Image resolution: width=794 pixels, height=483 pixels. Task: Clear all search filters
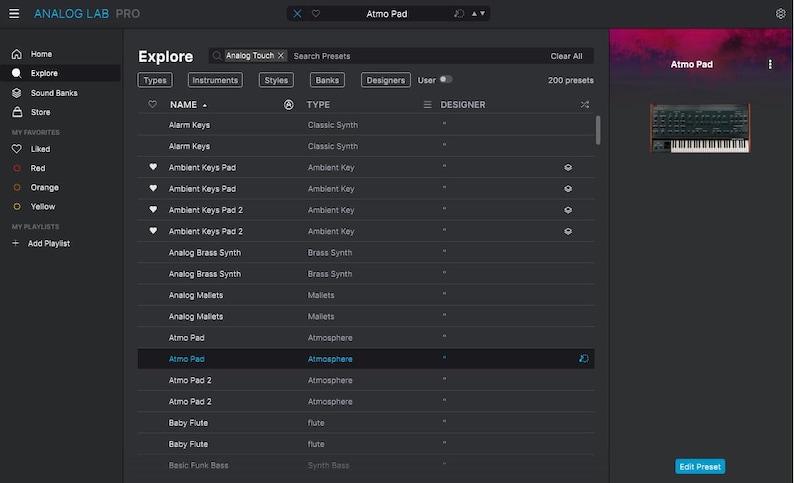tap(566, 56)
